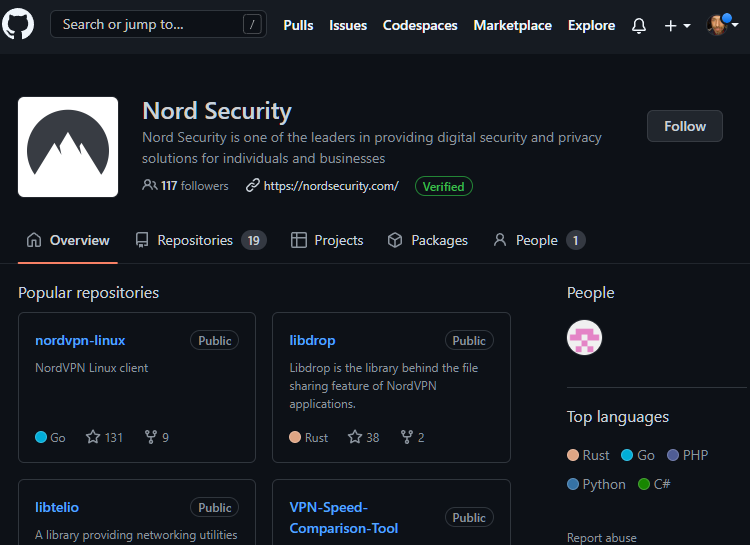Open Marketplace from the top navigation

click(512, 25)
